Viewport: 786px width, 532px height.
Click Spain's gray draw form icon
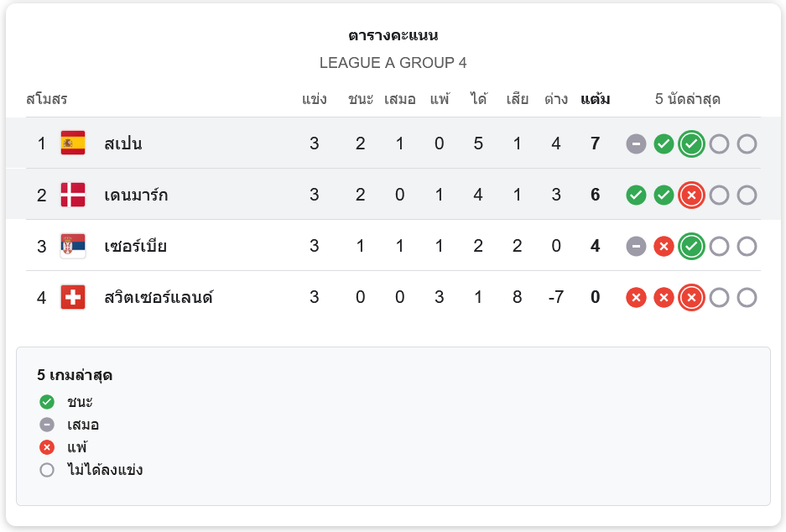[637, 144]
